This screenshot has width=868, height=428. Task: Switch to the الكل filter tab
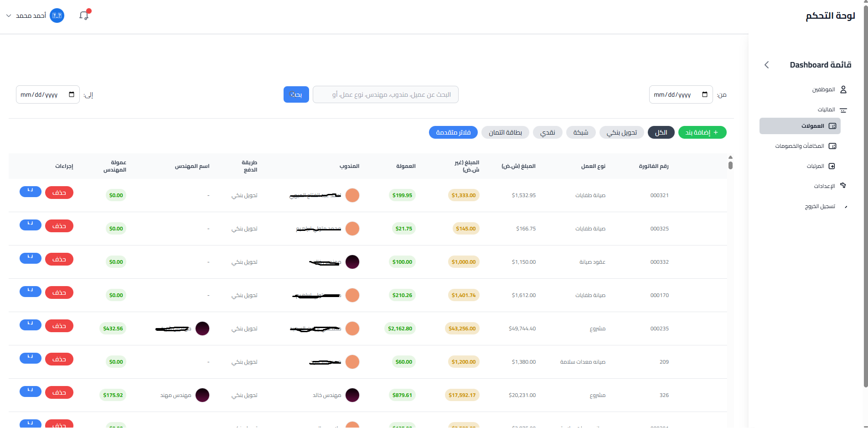tap(661, 132)
